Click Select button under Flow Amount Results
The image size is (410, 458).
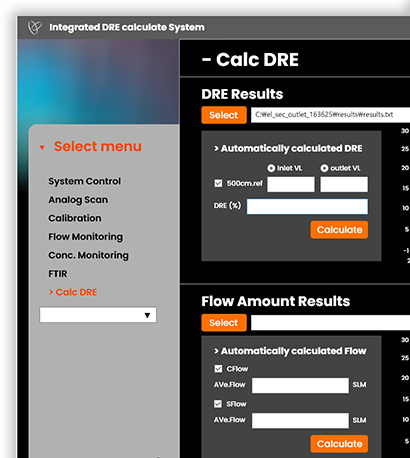[224, 323]
